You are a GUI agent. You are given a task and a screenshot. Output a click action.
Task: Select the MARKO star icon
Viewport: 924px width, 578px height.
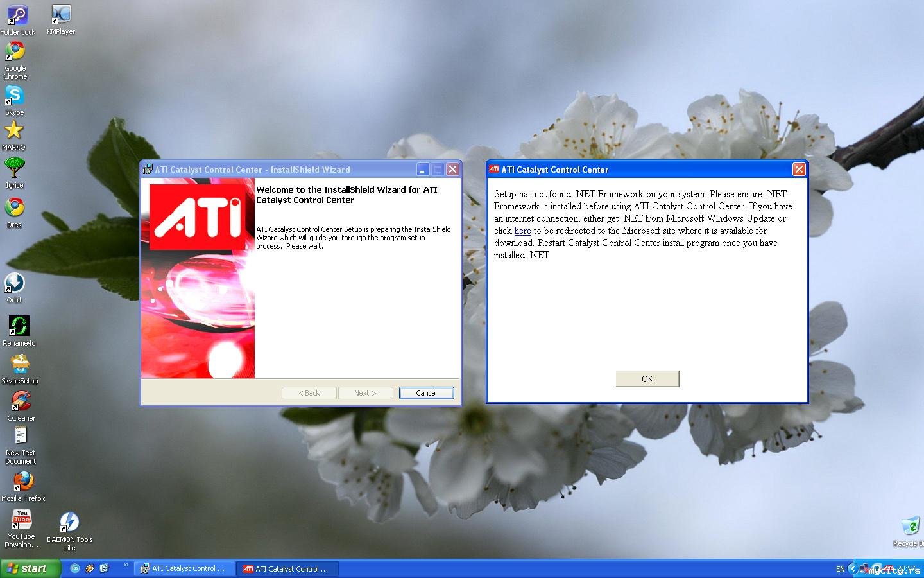(x=13, y=136)
